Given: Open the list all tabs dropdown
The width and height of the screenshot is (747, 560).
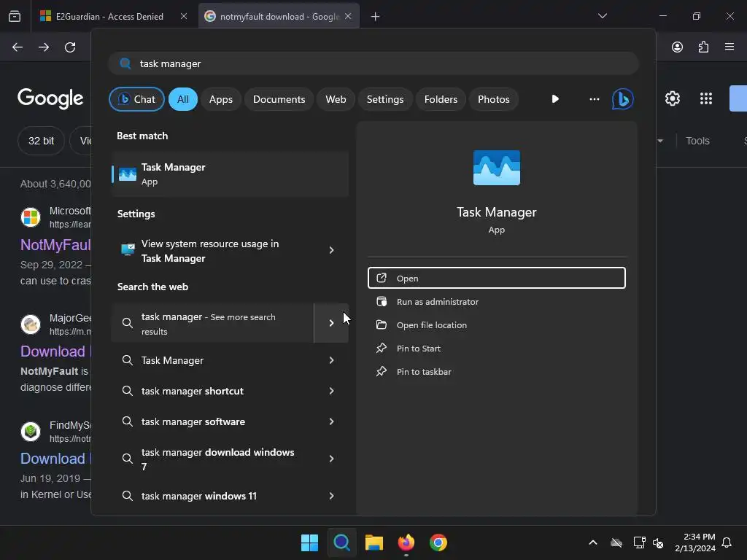Looking at the screenshot, I should pyautogui.click(x=603, y=16).
